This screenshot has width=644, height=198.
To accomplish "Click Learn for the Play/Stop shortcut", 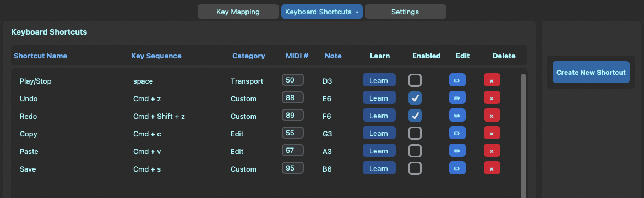I will coord(379,80).
